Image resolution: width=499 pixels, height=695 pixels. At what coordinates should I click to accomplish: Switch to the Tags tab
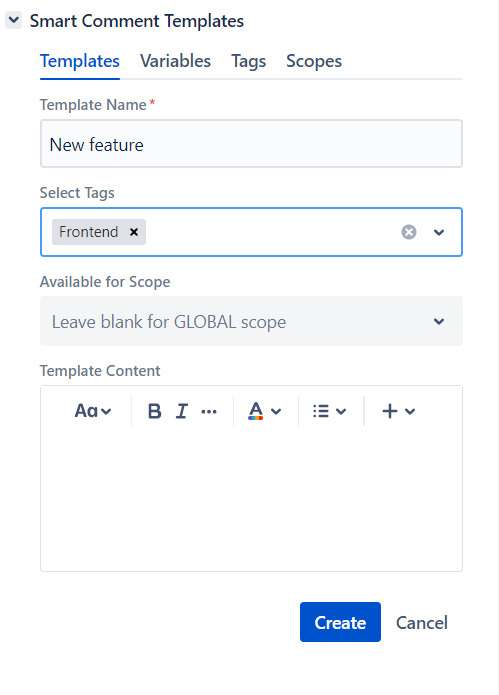[248, 61]
